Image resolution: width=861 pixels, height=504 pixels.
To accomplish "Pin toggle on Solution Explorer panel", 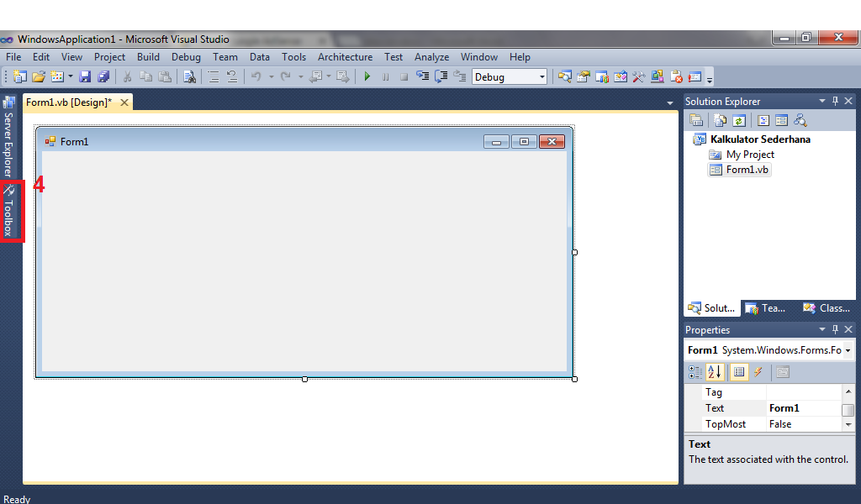I will pos(835,101).
